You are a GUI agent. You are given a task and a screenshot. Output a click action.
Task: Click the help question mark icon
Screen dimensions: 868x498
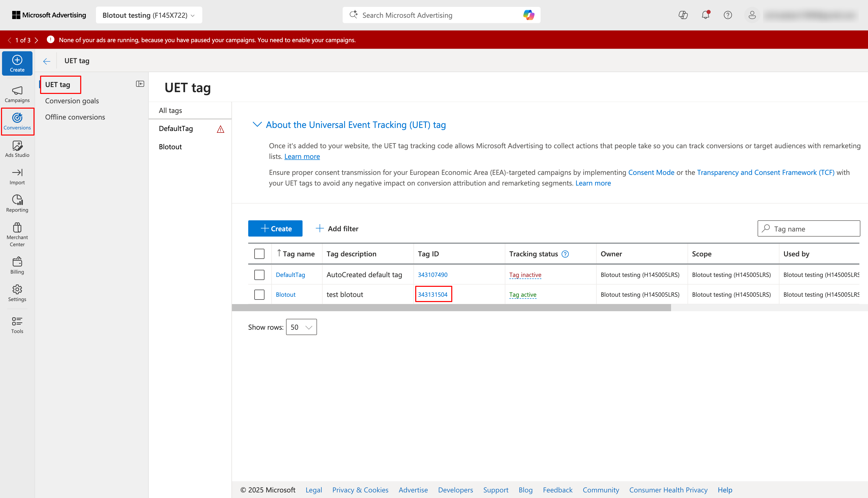click(728, 15)
